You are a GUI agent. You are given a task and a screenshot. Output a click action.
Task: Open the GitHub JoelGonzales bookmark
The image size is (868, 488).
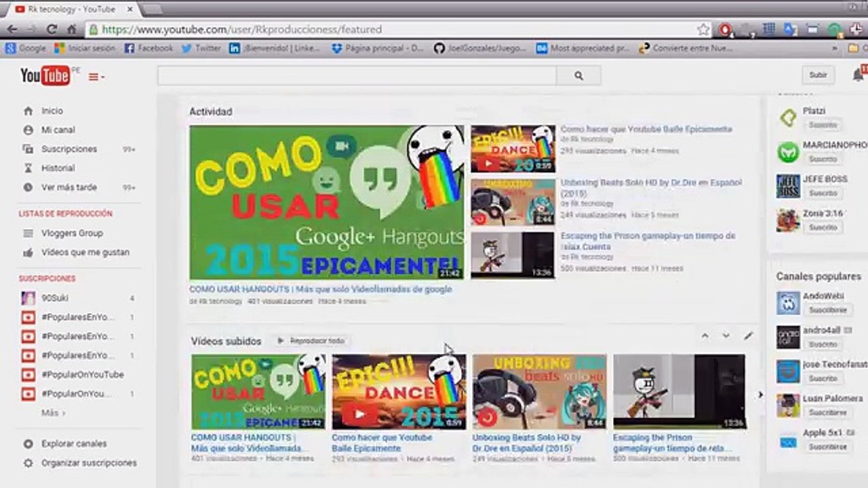[479, 48]
